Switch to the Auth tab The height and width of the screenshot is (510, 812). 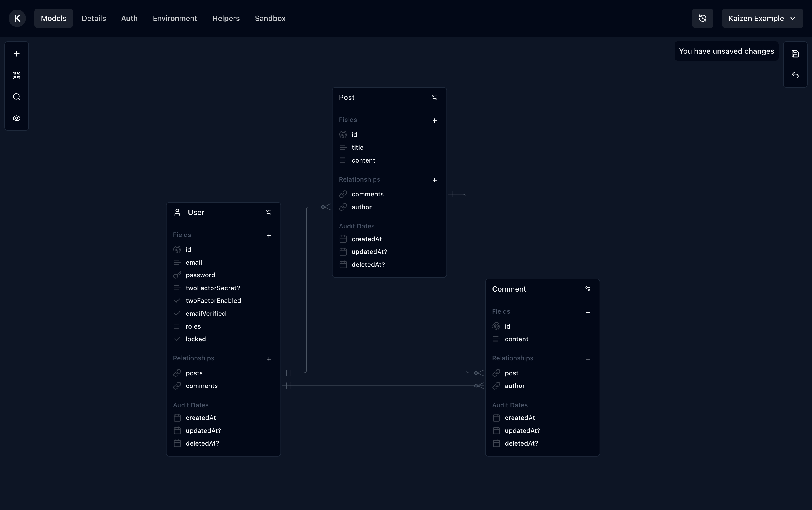pyautogui.click(x=129, y=18)
